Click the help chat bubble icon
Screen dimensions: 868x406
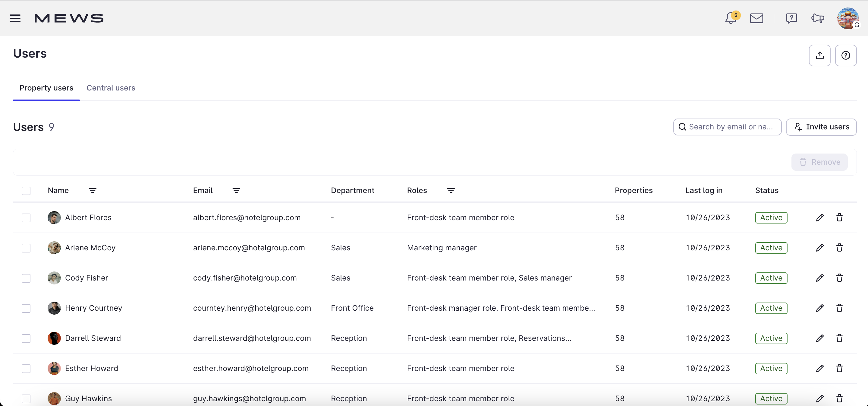tap(791, 18)
